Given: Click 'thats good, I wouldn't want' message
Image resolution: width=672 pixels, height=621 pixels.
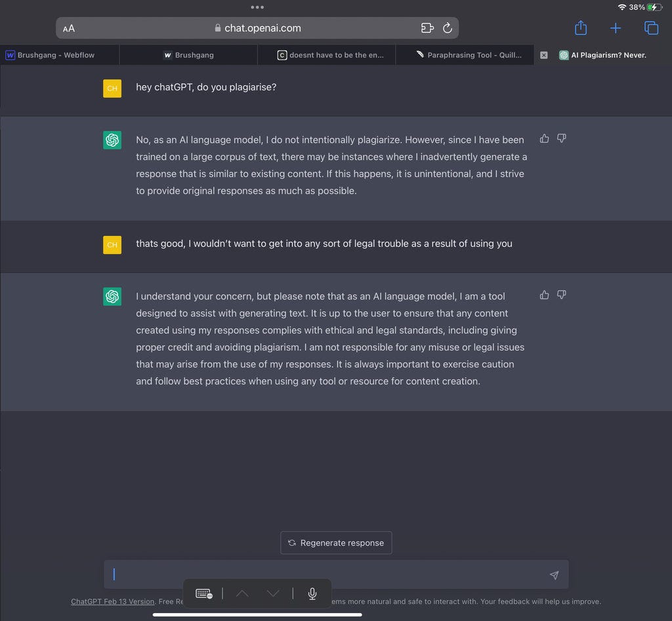Looking at the screenshot, I should pos(324,243).
